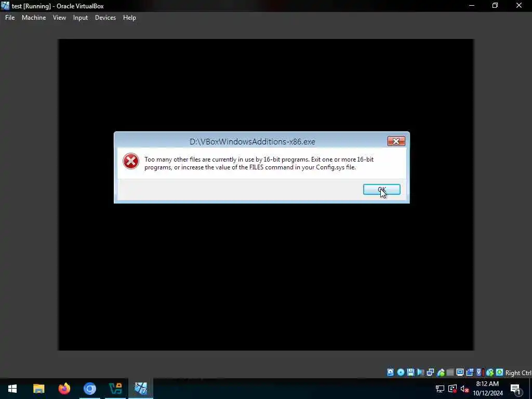Click the keyboard capture green arrow icon

tap(499, 373)
